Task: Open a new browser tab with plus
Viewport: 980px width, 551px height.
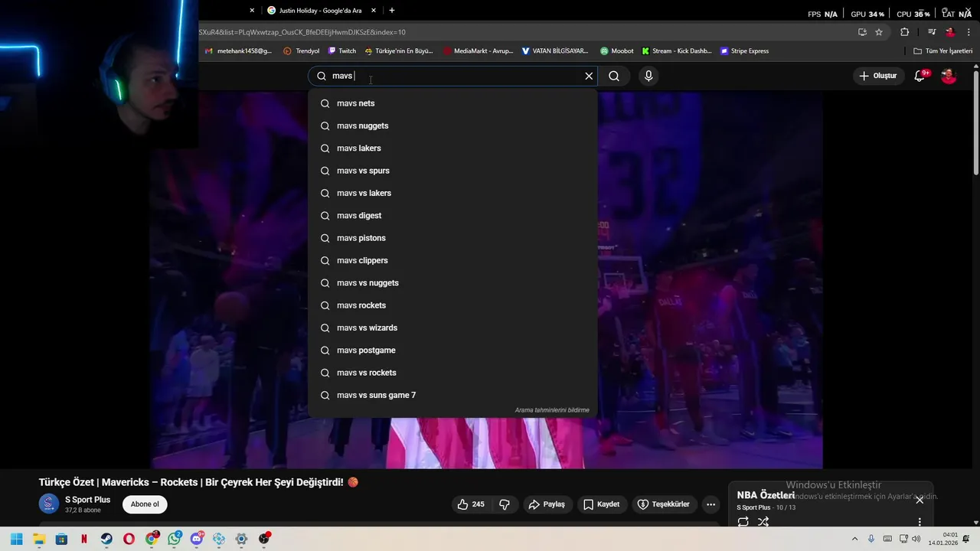Action: pos(392,11)
